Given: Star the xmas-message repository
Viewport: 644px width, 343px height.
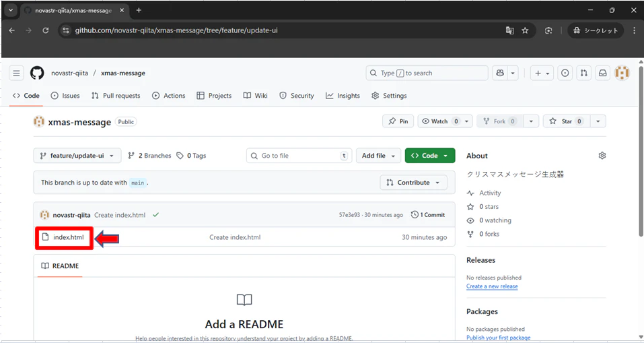Looking at the screenshot, I should [x=567, y=121].
